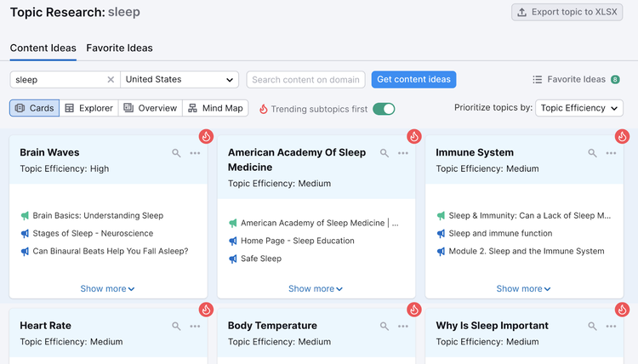The width and height of the screenshot is (638, 364).
Task: Click the flame icon next to Trending subtopics first
Action: (x=264, y=109)
